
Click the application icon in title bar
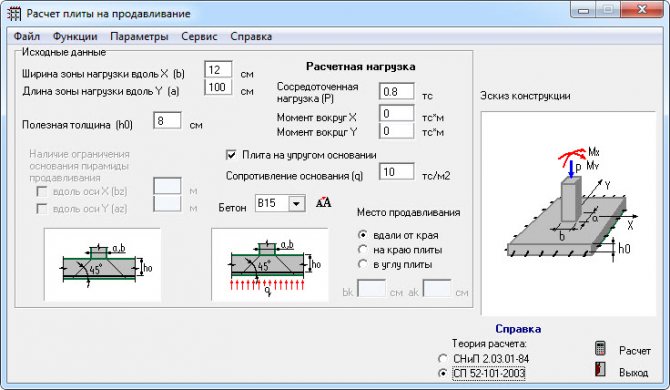14,13
